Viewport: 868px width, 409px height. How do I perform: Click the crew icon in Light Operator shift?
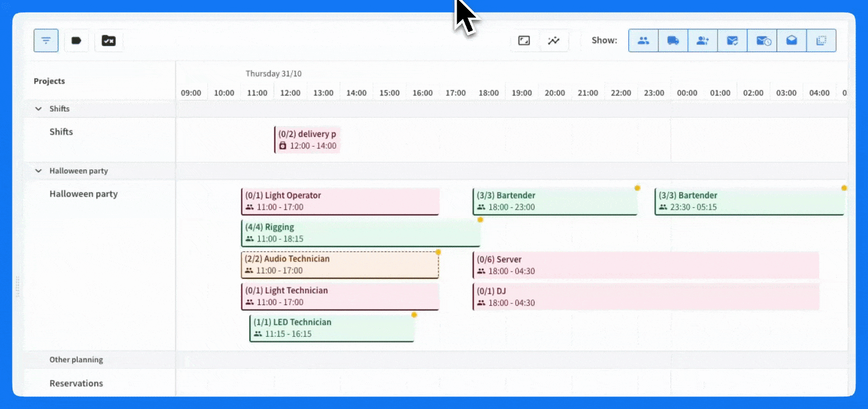250,207
